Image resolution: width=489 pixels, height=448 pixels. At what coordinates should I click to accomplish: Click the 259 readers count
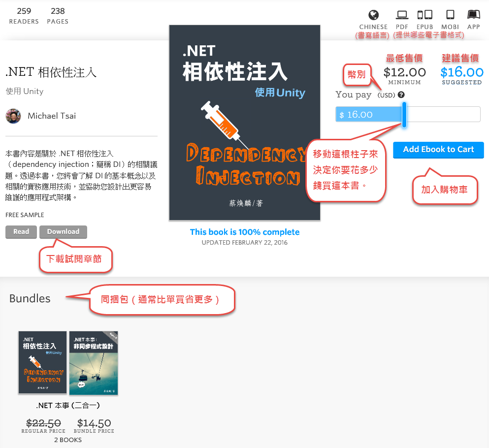click(x=24, y=11)
